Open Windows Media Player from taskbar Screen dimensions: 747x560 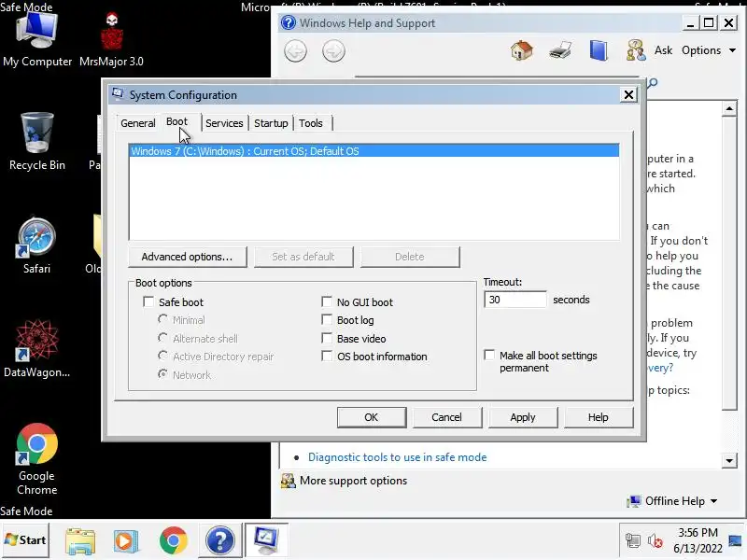[x=126, y=541]
